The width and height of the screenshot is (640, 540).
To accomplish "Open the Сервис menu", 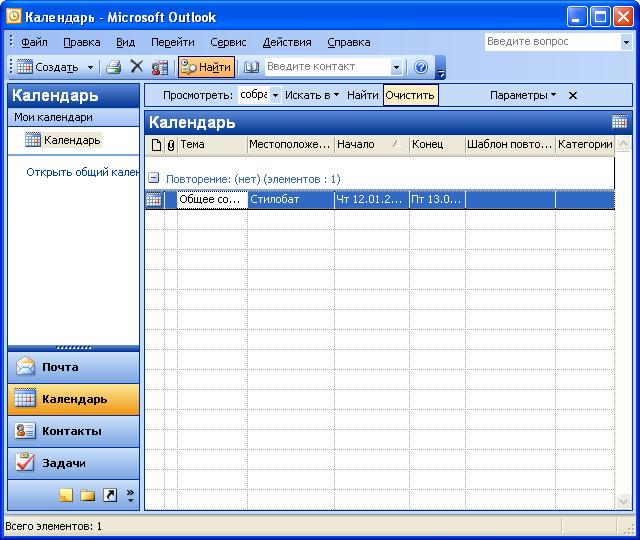I will (228, 42).
